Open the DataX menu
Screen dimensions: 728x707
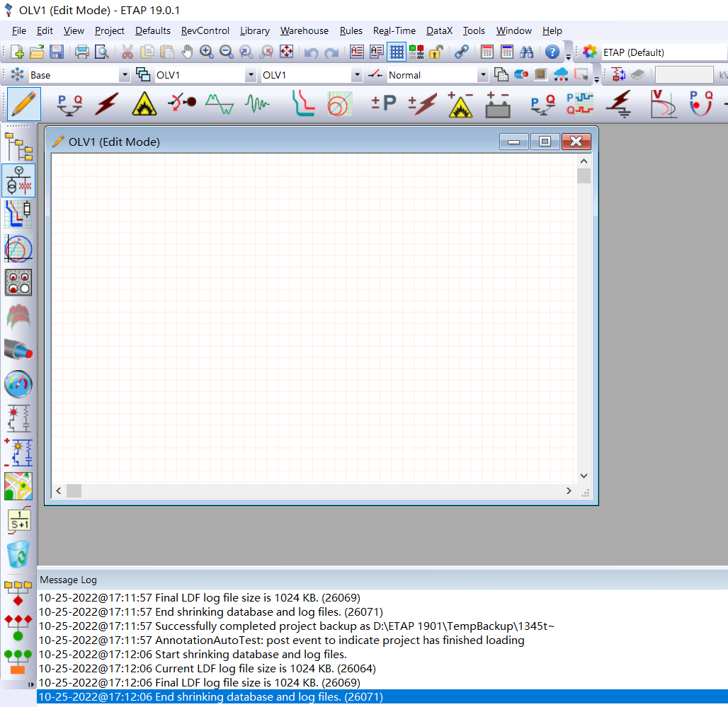(x=439, y=30)
